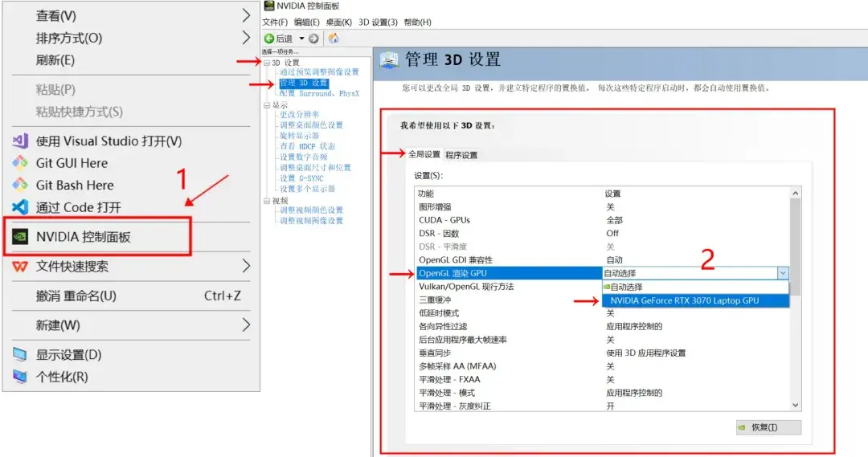Select 管理 3D 设置 tree item

(x=303, y=83)
